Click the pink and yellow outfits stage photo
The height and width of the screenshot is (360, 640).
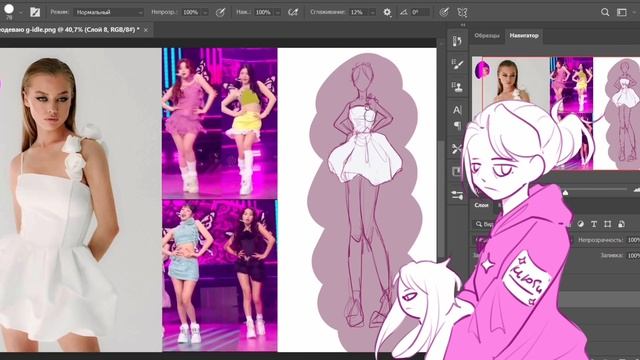[220, 123]
